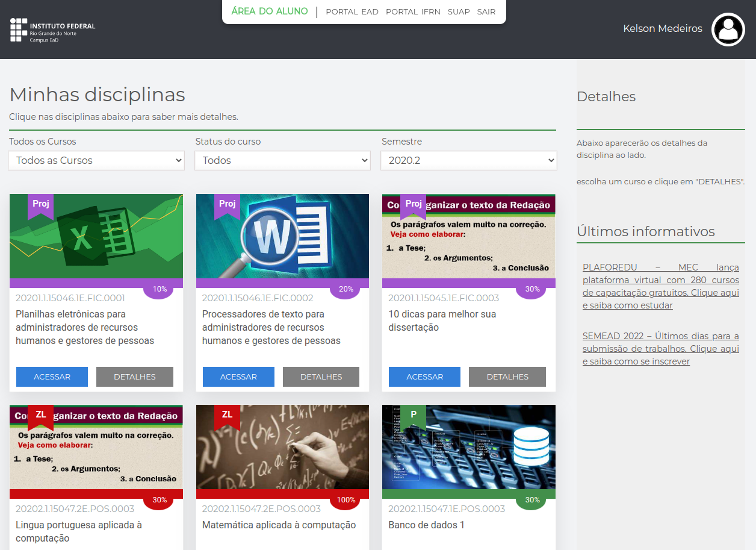Click the 30% progress badge on Banco de dados 1
This screenshot has height=550, width=756.
click(532, 500)
